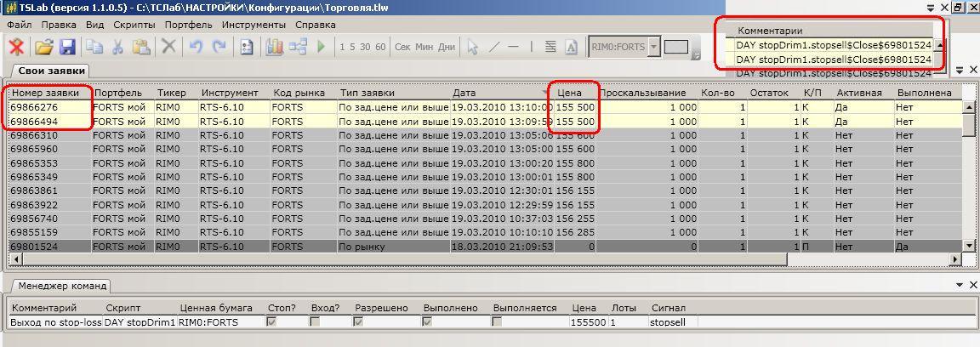Toggle the Выполнено checkbox

[428, 322]
